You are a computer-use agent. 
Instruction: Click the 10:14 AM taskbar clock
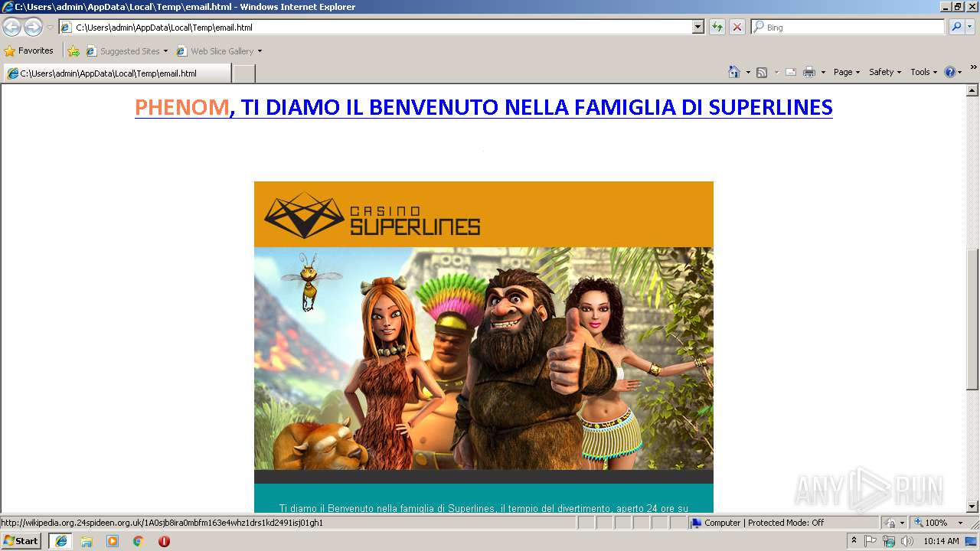pyautogui.click(x=941, y=541)
